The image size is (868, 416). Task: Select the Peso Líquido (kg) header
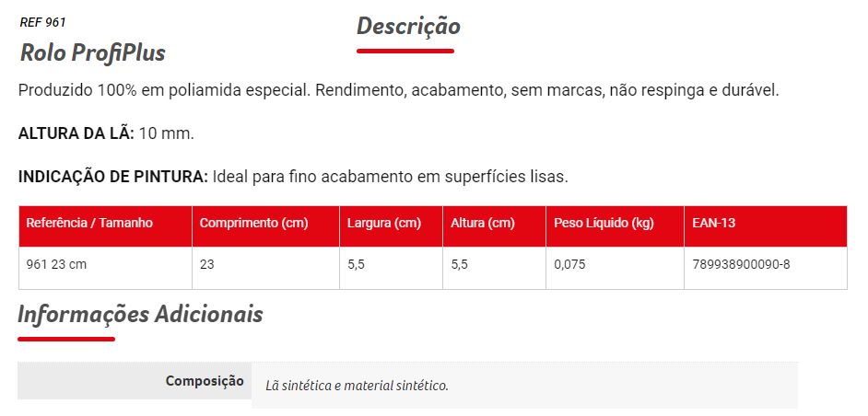click(x=604, y=224)
